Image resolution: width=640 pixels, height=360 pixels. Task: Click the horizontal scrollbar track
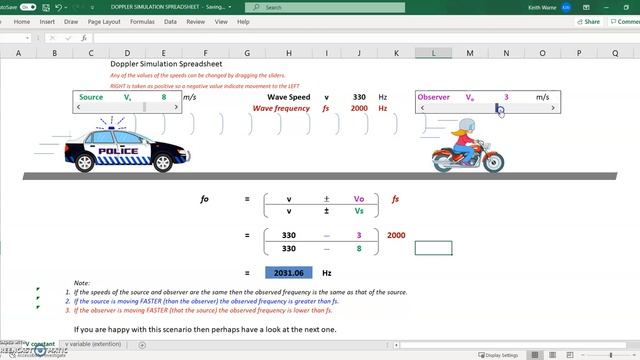[x=513, y=345]
